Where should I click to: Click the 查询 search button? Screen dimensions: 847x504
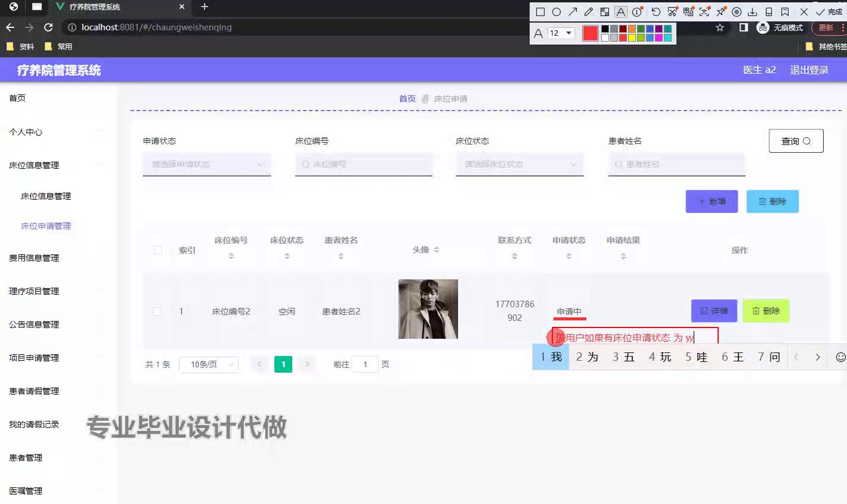pyautogui.click(x=795, y=141)
